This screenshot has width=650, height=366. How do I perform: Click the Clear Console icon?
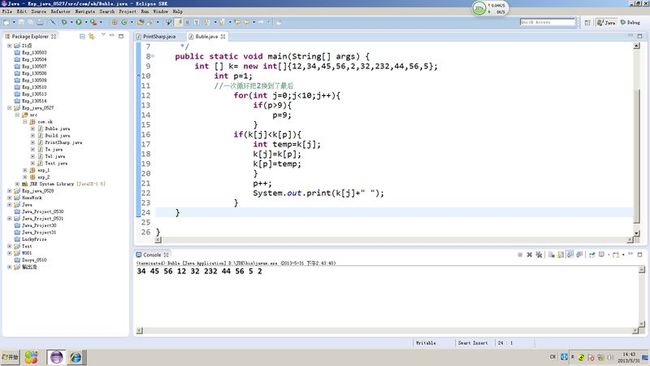(551, 255)
